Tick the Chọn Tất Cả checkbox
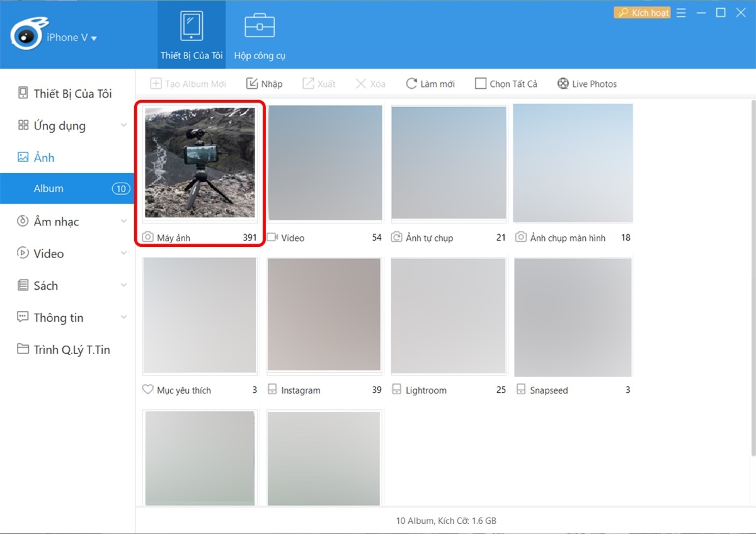The height and width of the screenshot is (534, 756). [481, 84]
